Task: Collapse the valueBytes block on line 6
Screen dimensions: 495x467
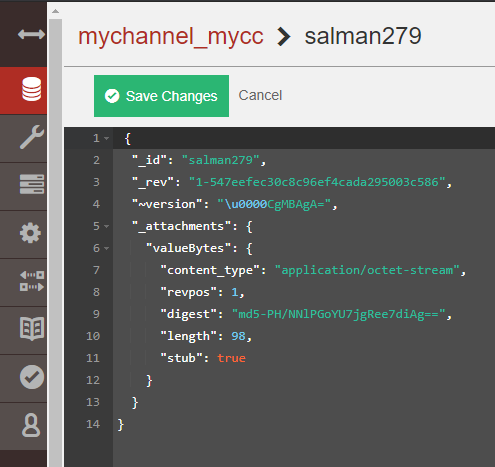Action: click(106, 248)
